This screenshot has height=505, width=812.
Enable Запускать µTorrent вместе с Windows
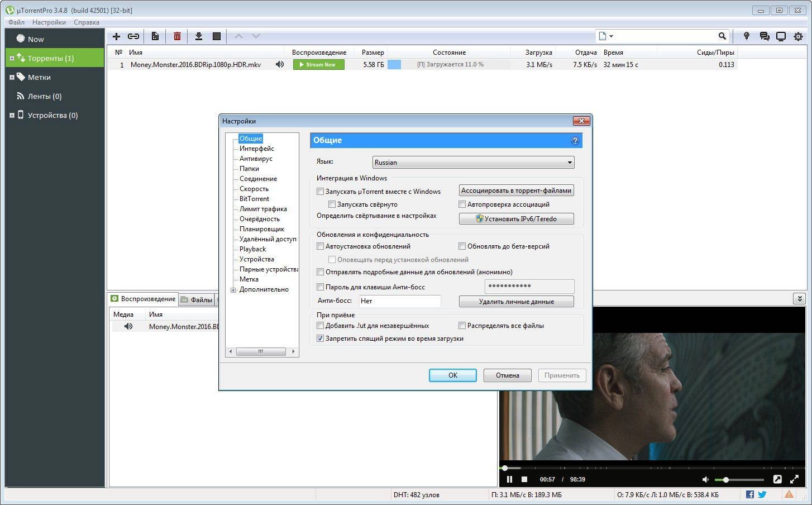(x=321, y=191)
